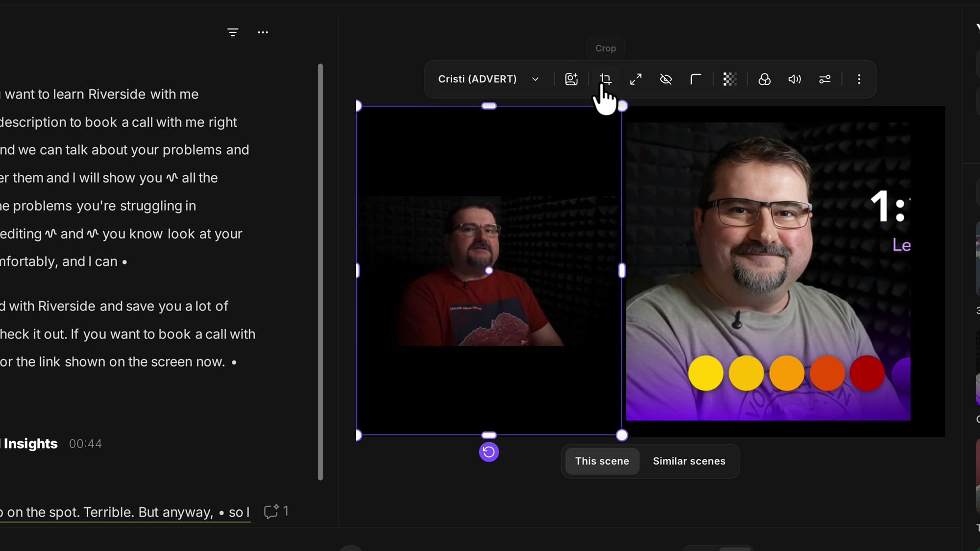Select the Crop tool icon

[606, 79]
